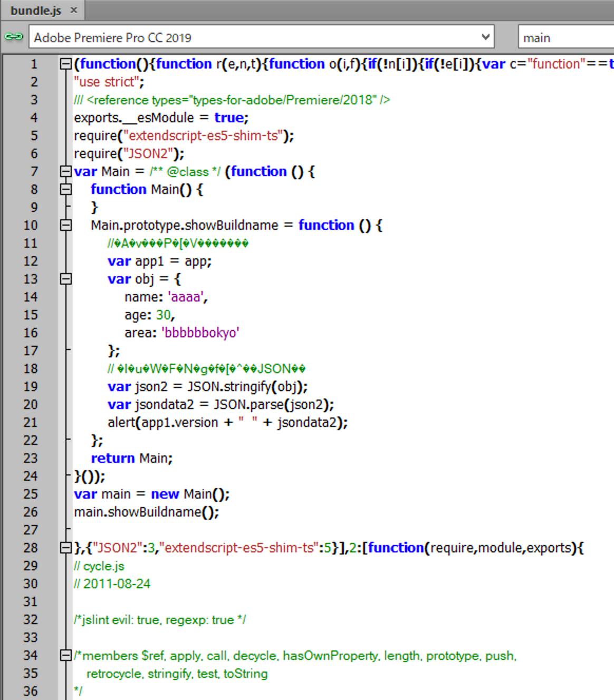The image size is (614, 700).
Task: Collapse the var Main fold at line 7
Action: (x=66, y=172)
